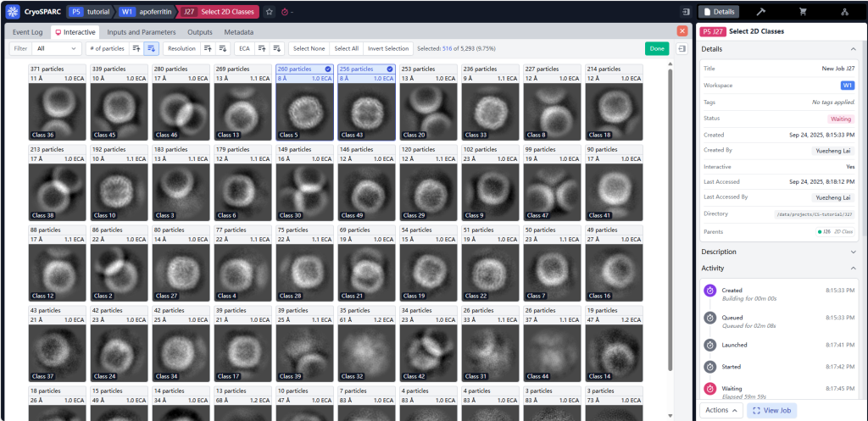Open the job builder hammer icon
The height and width of the screenshot is (421, 868).
(x=760, y=12)
